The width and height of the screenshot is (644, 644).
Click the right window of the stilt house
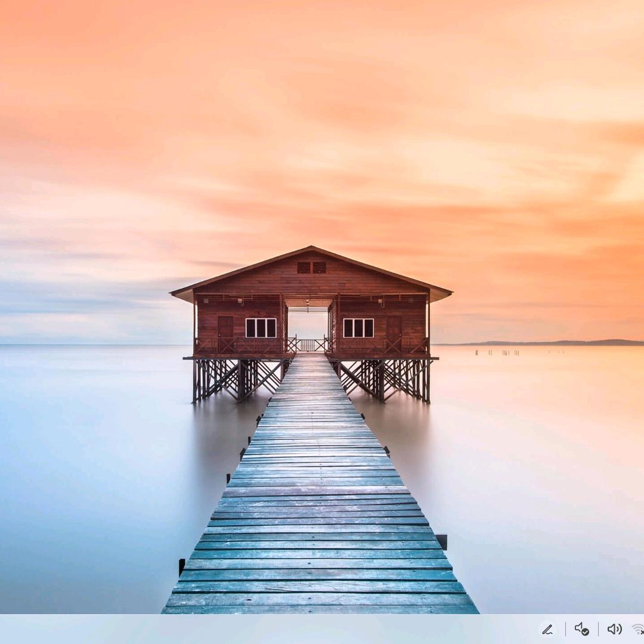[358, 328]
